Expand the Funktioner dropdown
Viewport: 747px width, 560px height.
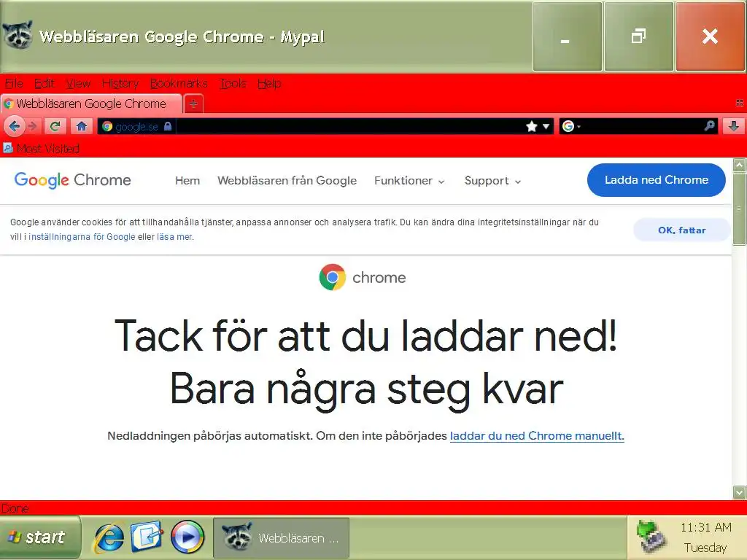point(409,181)
